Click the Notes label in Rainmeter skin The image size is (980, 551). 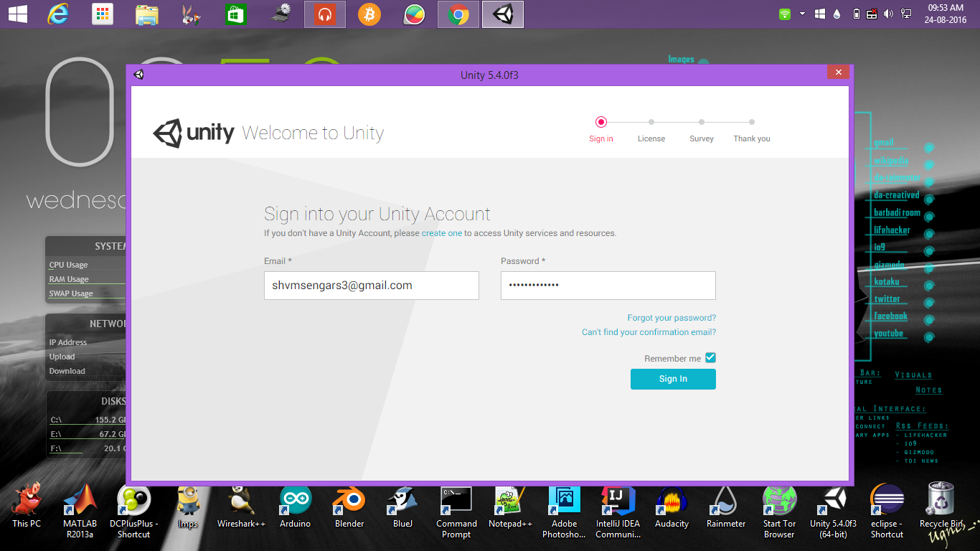point(928,390)
